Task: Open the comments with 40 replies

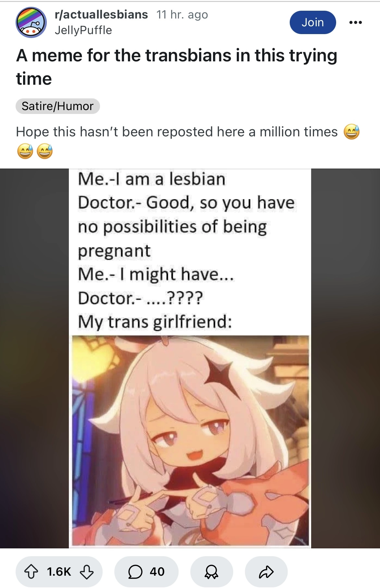Action: [146, 572]
